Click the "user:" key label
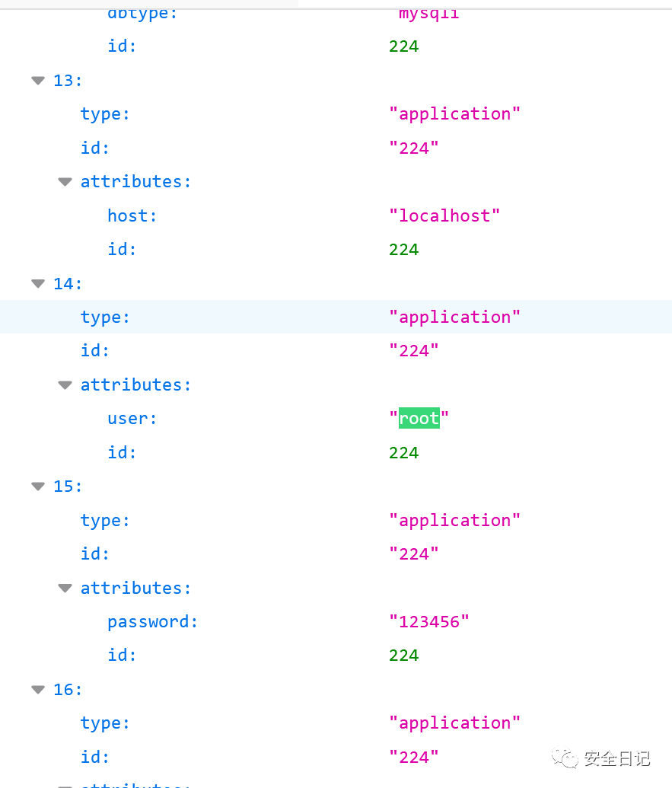 tap(132, 419)
